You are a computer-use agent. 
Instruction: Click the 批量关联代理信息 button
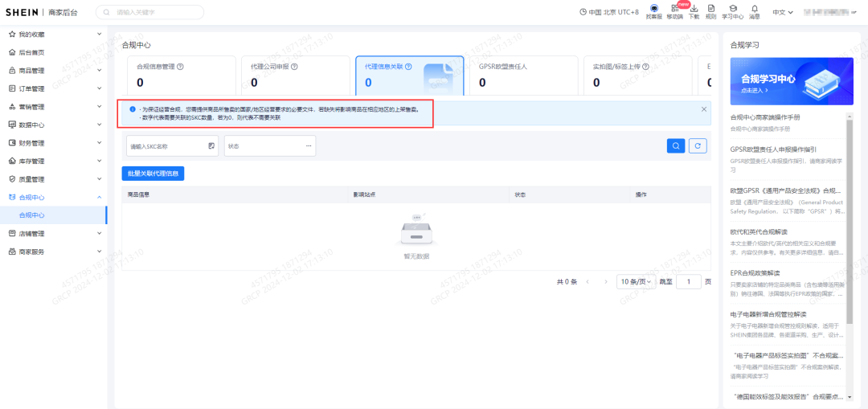[153, 174]
